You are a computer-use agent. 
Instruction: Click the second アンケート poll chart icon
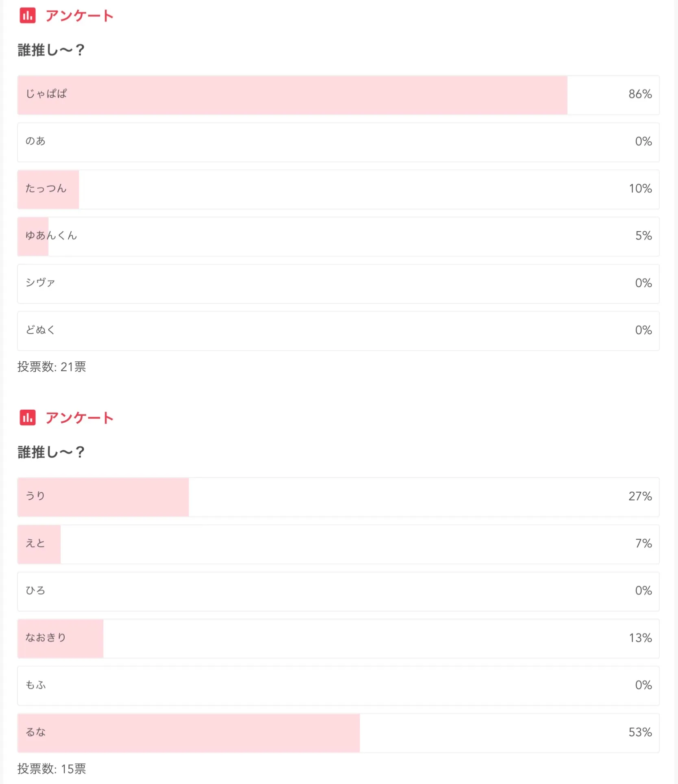28,417
